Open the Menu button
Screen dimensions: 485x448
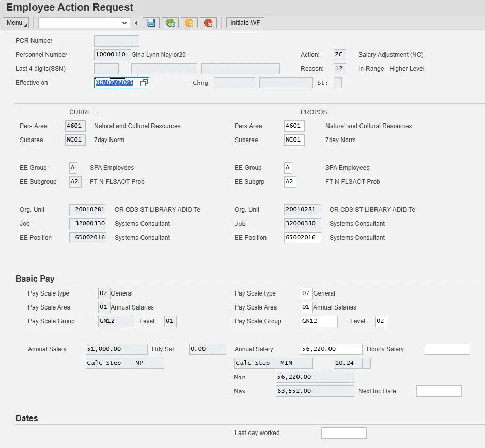[x=15, y=23]
